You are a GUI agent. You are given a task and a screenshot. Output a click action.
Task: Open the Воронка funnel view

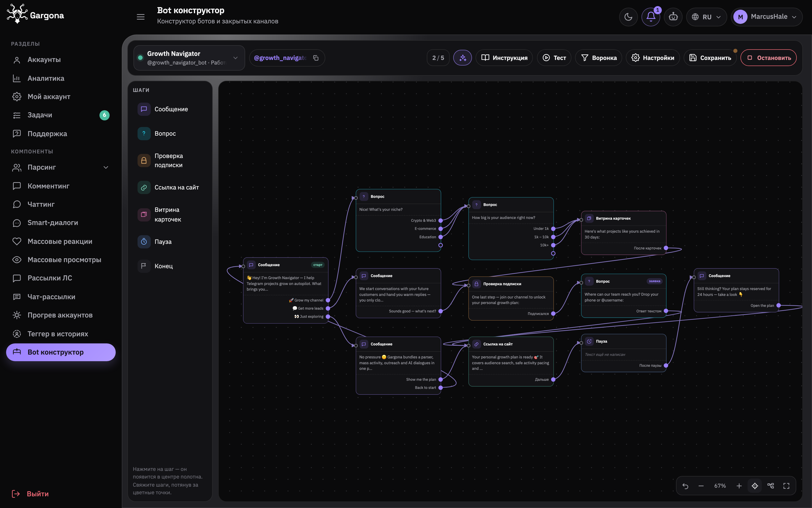tap(598, 58)
